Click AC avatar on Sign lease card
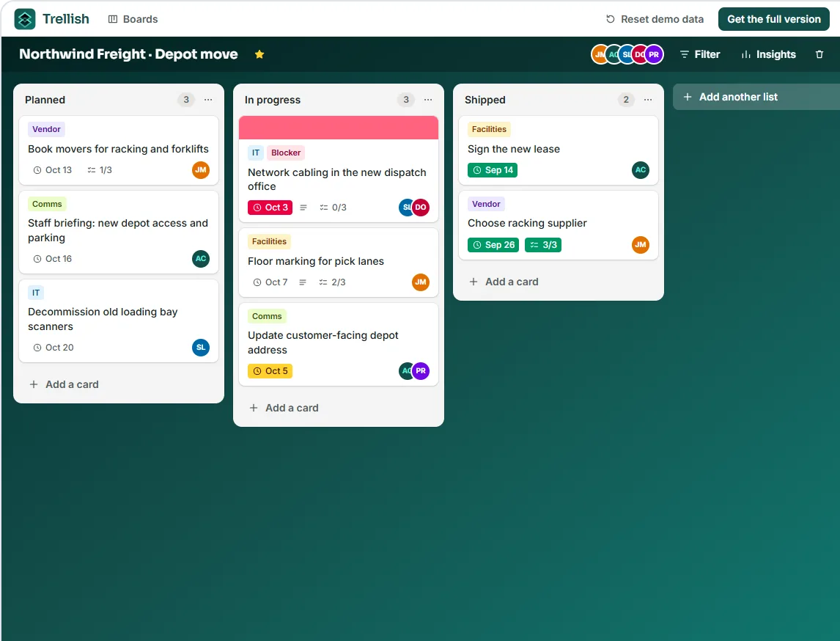 pos(641,170)
